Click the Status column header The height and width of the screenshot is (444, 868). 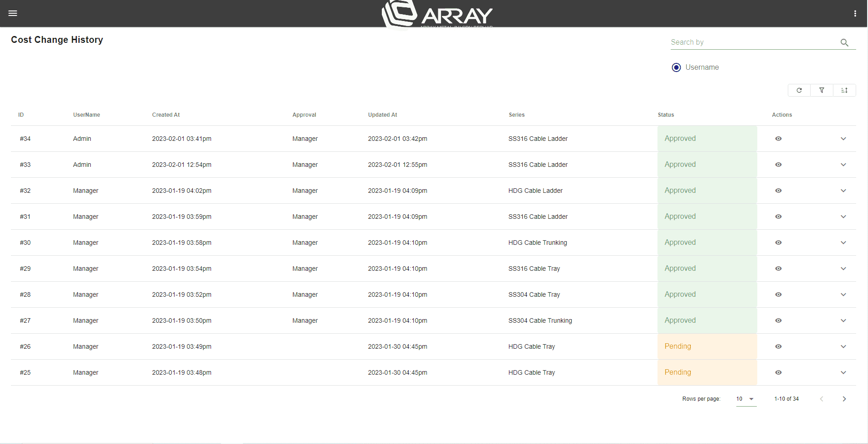pos(666,114)
